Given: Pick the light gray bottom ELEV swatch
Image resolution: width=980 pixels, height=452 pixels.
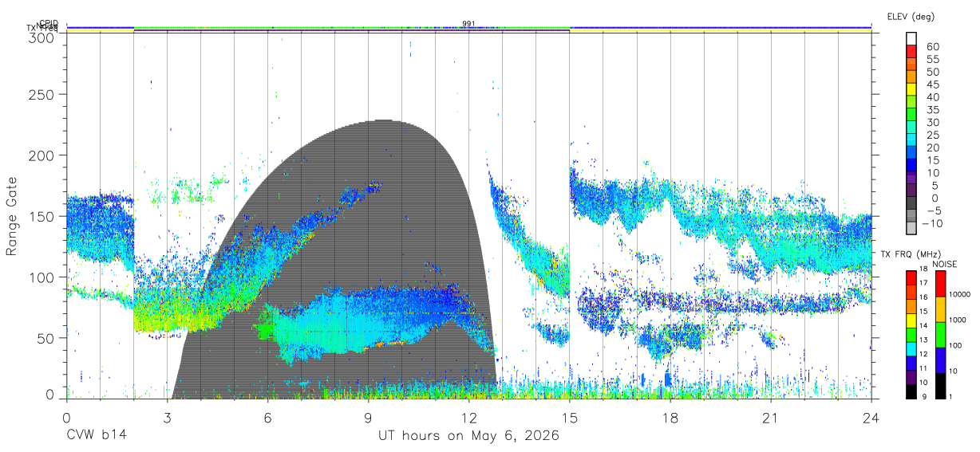Looking at the screenshot, I should click(911, 230).
